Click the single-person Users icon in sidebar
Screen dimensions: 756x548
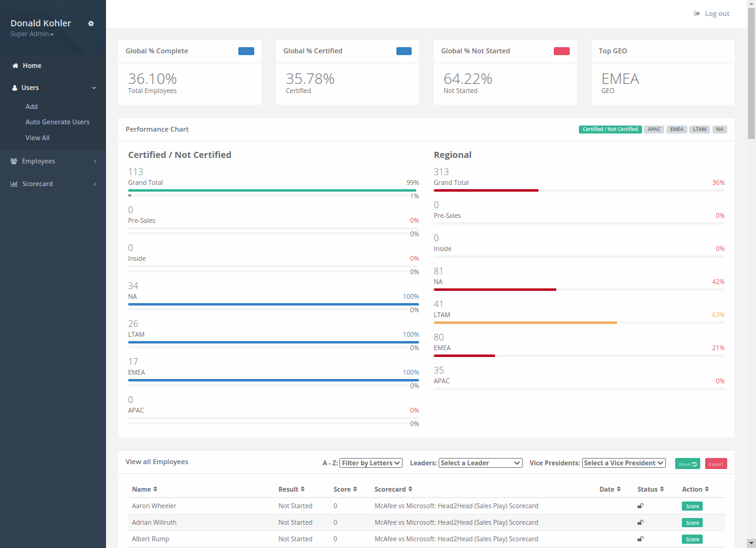point(15,88)
